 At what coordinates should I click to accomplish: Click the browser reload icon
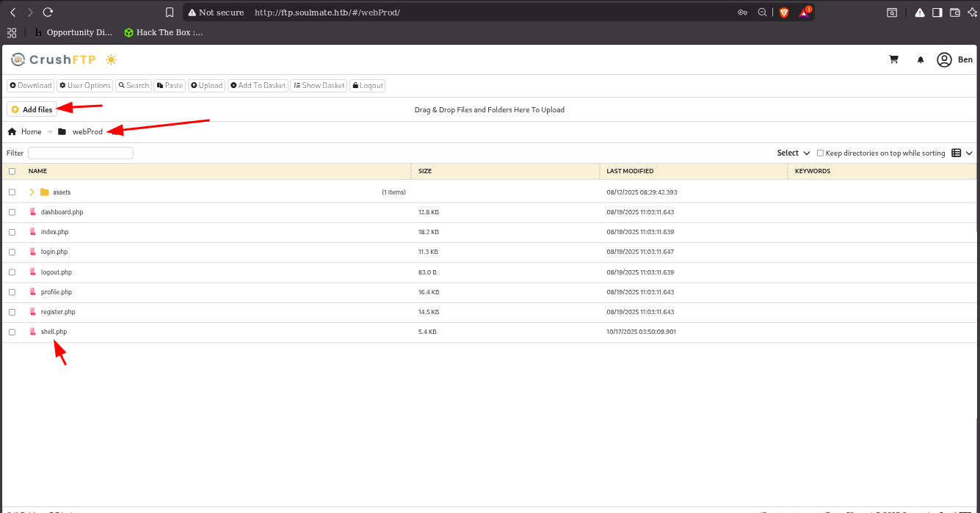click(48, 12)
